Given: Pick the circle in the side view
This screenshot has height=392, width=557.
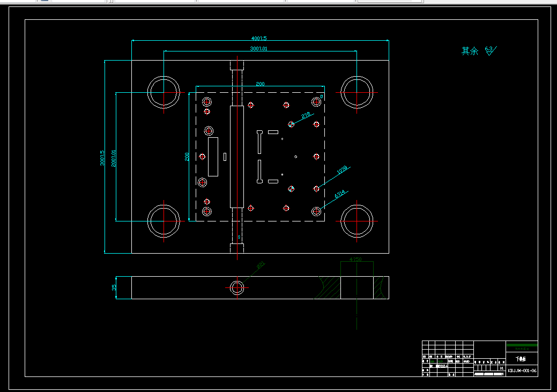Looking at the screenshot, I should pos(237,288).
